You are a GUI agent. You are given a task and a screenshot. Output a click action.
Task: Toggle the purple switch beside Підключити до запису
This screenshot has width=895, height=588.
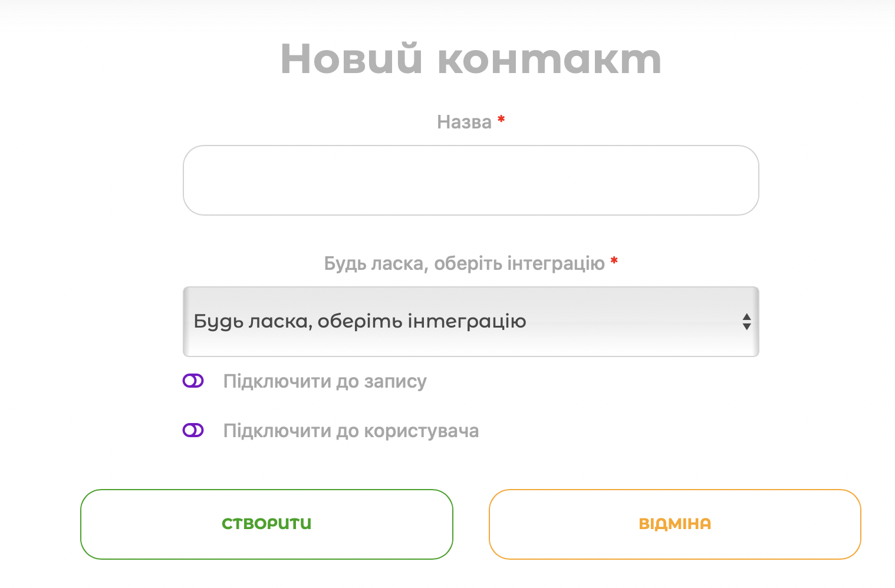tap(193, 381)
